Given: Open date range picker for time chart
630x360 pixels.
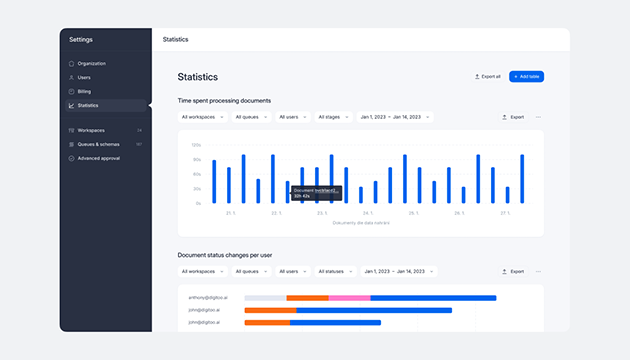Looking at the screenshot, I should pos(395,117).
